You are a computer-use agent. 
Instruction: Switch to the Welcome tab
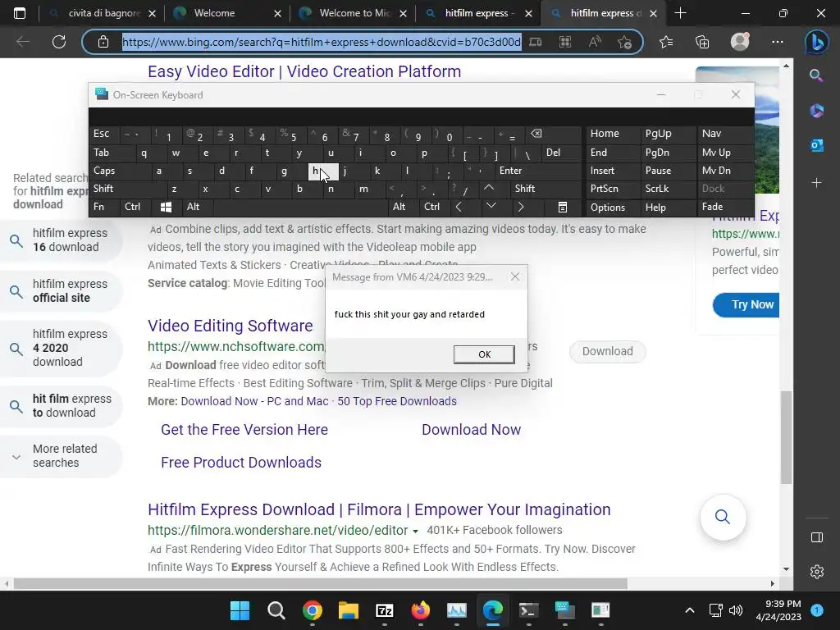point(227,13)
